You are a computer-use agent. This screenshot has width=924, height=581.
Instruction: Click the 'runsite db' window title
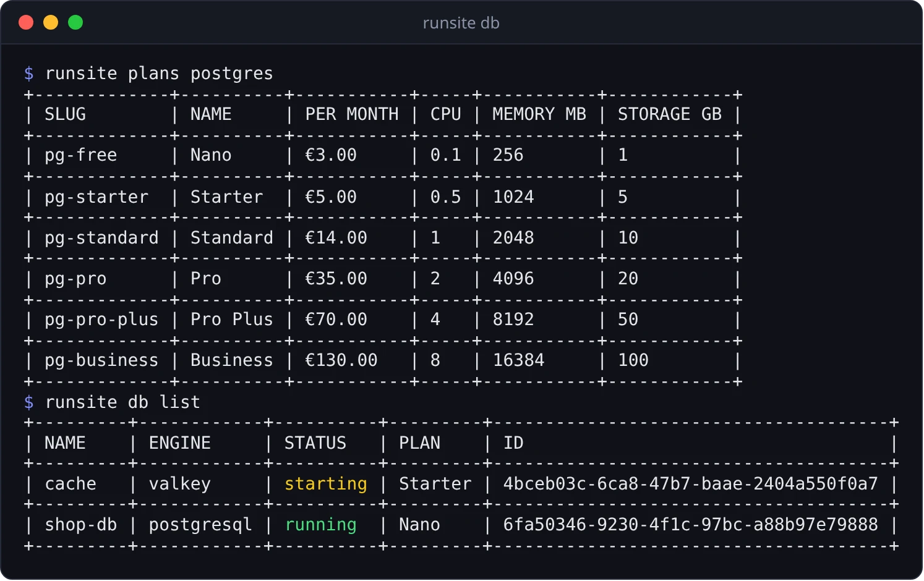461,23
